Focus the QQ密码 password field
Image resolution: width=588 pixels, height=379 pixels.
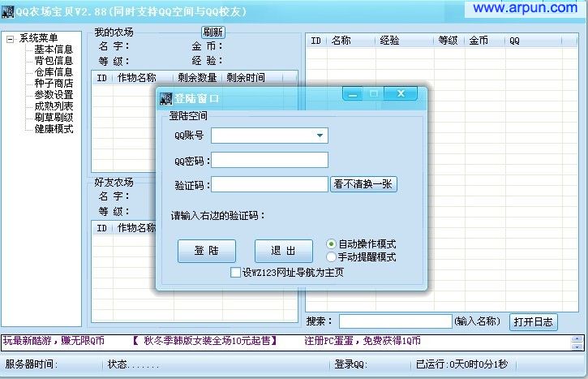click(269, 160)
